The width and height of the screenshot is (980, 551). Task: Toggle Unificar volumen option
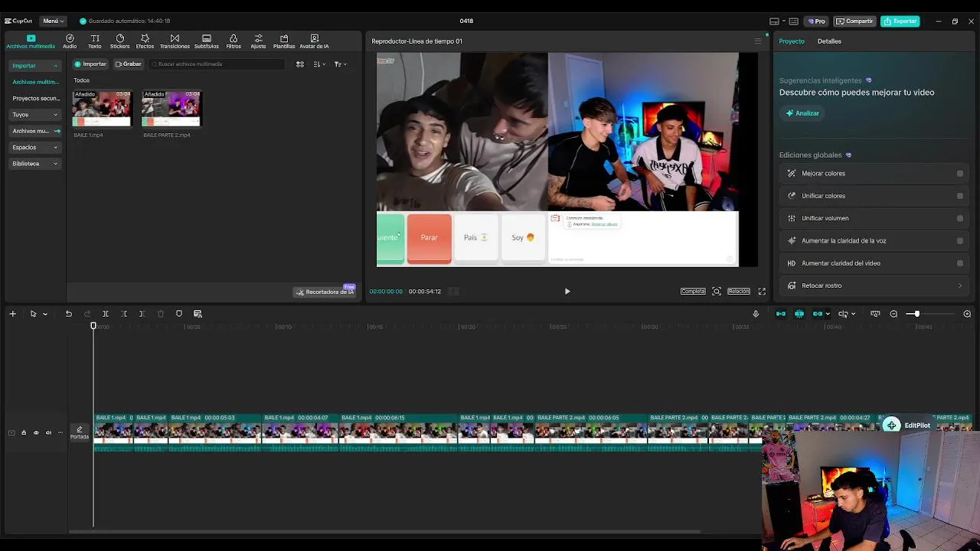click(959, 218)
